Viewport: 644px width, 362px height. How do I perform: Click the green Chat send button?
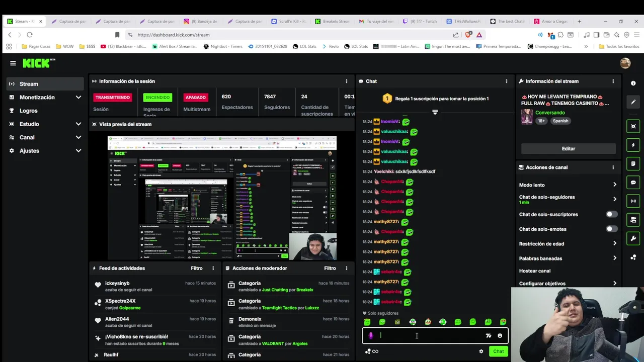coord(498,351)
